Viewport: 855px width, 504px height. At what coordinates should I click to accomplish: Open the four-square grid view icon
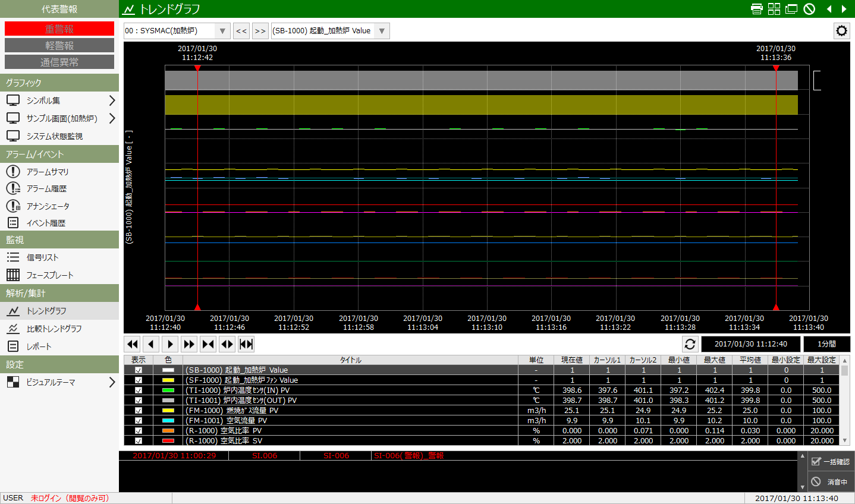click(x=774, y=9)
